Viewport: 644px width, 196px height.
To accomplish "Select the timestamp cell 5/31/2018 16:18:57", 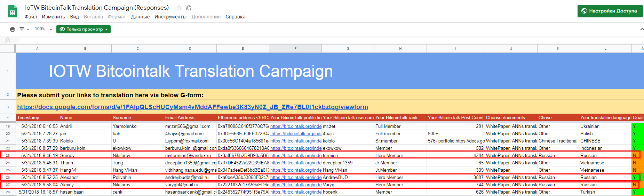I will coord(37,192).
